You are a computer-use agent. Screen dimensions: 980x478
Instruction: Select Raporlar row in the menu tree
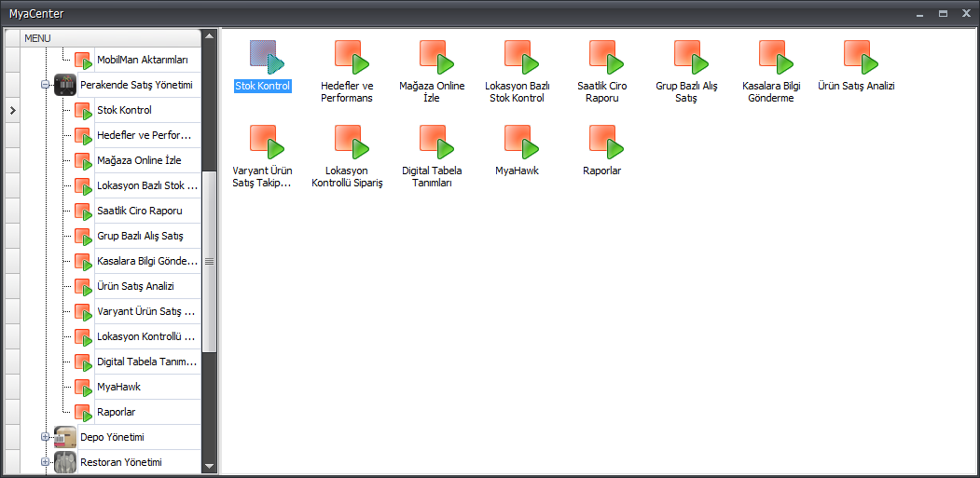147,413
